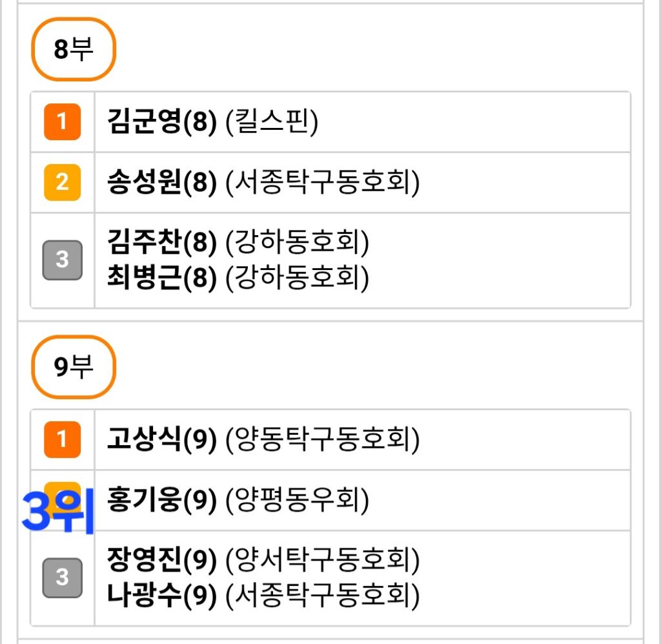The height and width of the screenshot is (644, 661).
Task: Click the orange rank 1 badge in 9부
Action: point(62,440)
